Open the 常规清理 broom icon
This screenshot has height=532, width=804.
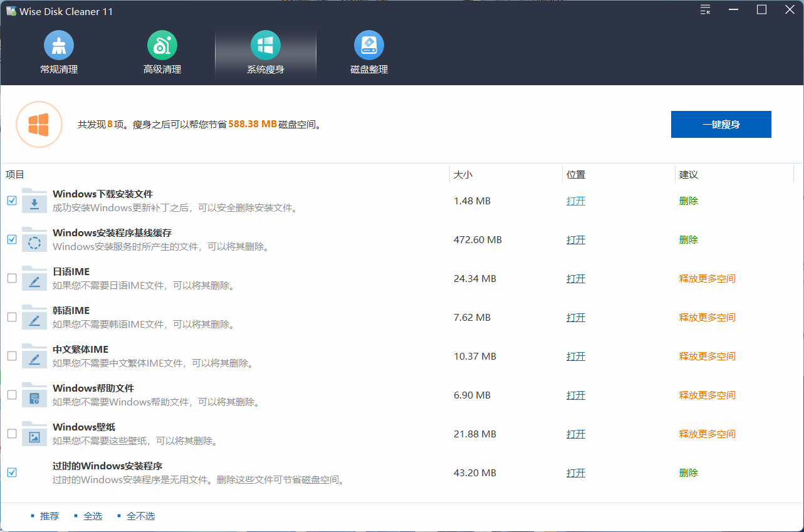(59, 46)
